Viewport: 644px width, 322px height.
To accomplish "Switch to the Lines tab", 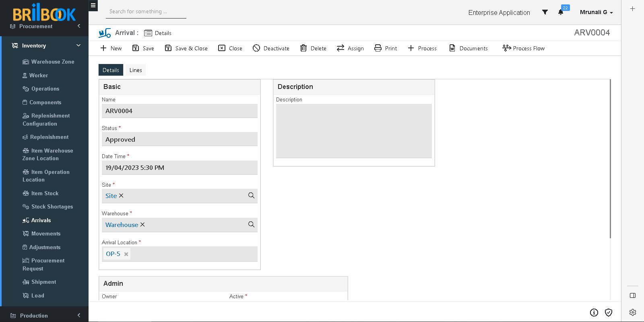I will 136,70.
